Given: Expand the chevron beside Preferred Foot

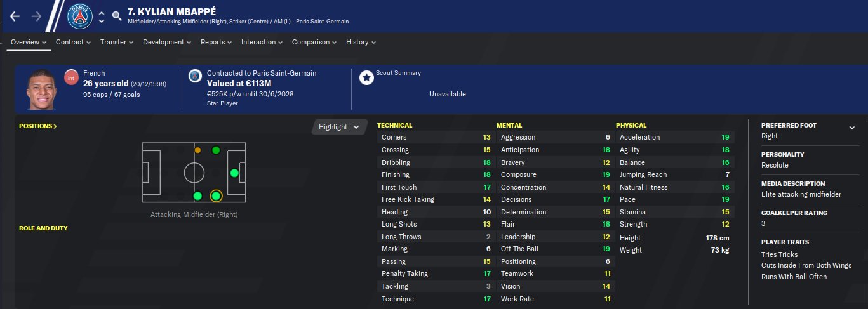Looking at the screenshot, I should [x=851, y=128].
